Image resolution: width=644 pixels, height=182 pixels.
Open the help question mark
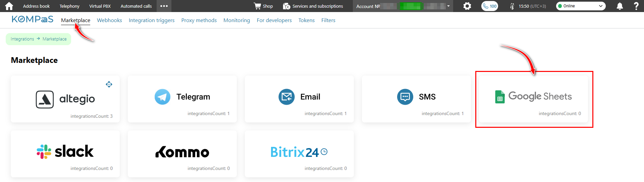click(x=636, y=6)
